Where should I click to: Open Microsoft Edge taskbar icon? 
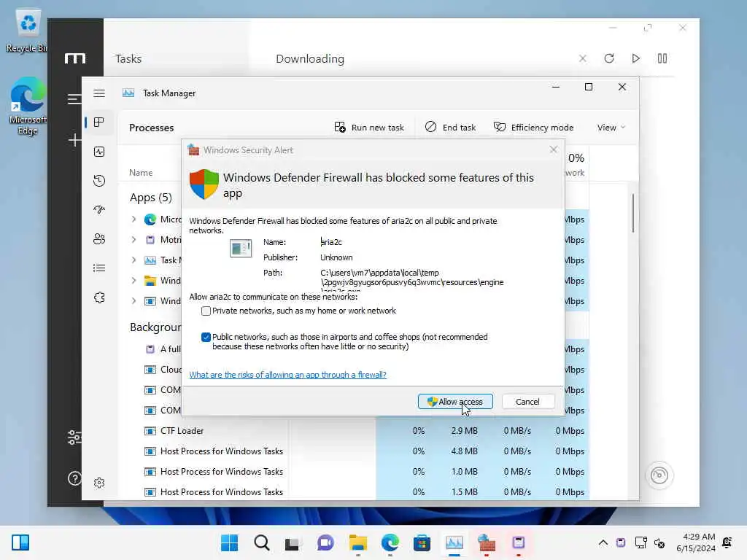coord(390,542)
